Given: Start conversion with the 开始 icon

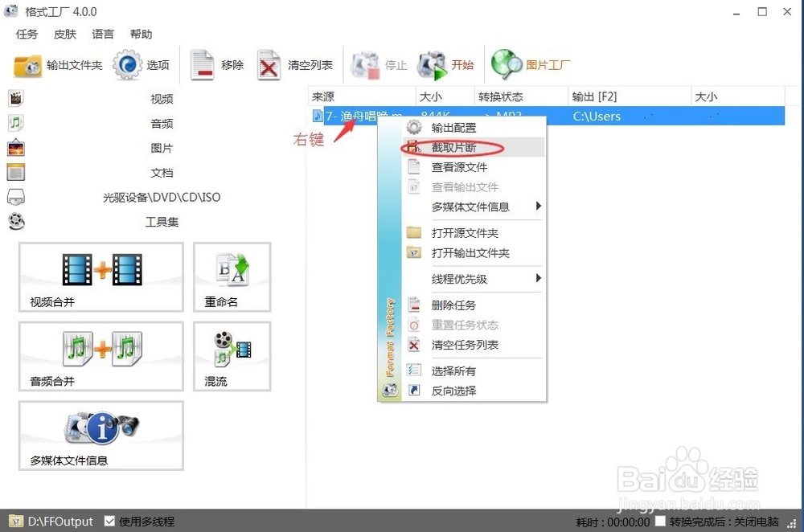Looking at the screenshot, I should click(446, 64).
